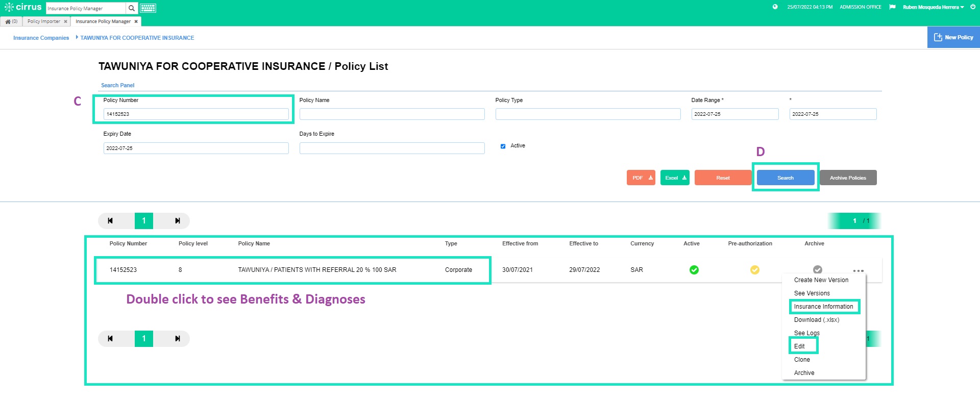
Task: Open the on-screen keyboard icon in header
Action: (148, 8)
